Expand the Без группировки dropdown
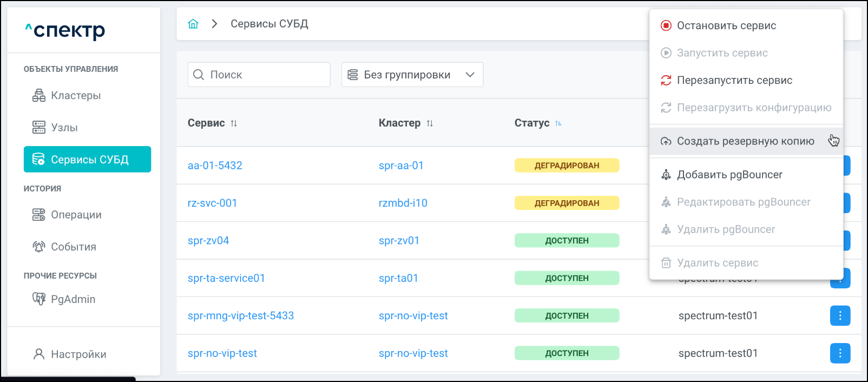This screenshot has height=382, width=868. (x=412, y=75)
